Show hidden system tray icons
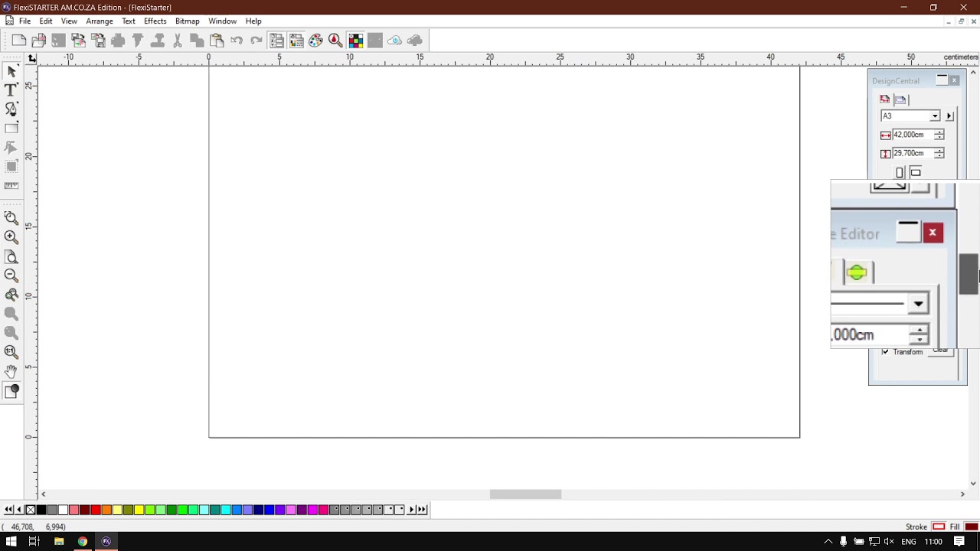 pyautogui.click(x=828, y=542)
